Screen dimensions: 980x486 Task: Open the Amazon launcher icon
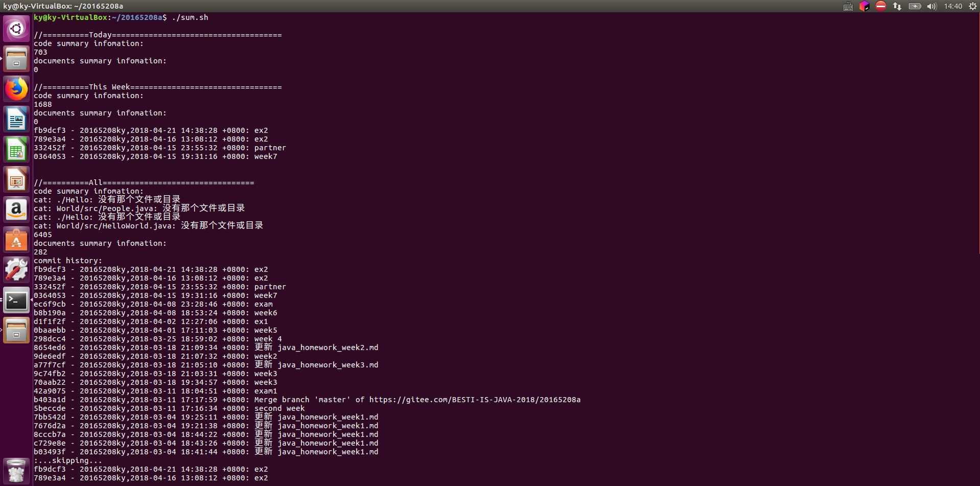pyautogui.click(x=16, y=210)
